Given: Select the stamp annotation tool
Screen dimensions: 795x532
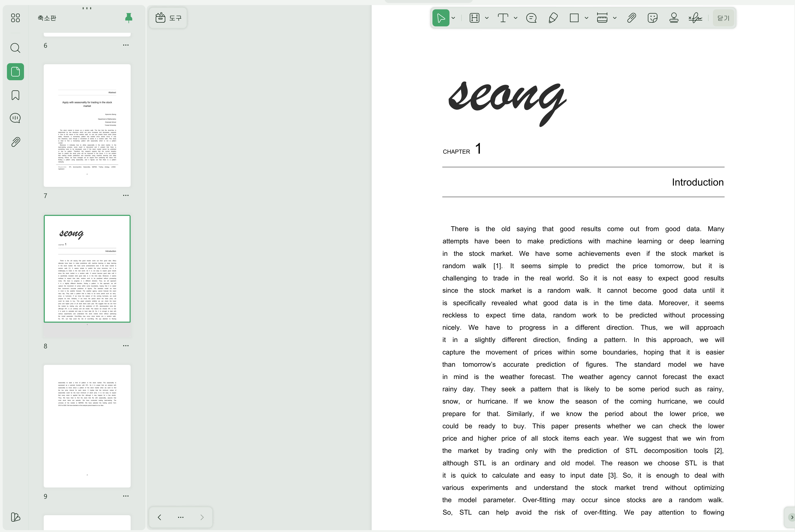Looking at the screenshot, I should 673,18.
